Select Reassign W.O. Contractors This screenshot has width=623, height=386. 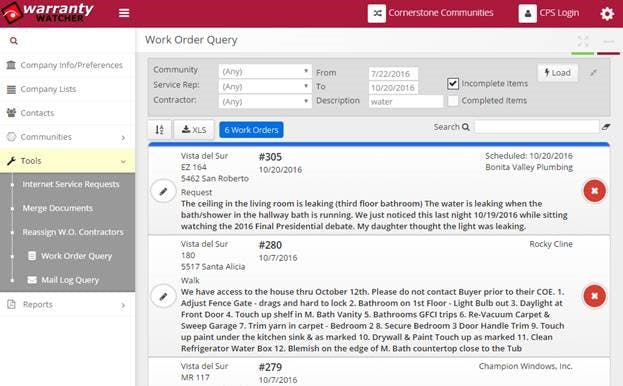click(x=73, y=232)
